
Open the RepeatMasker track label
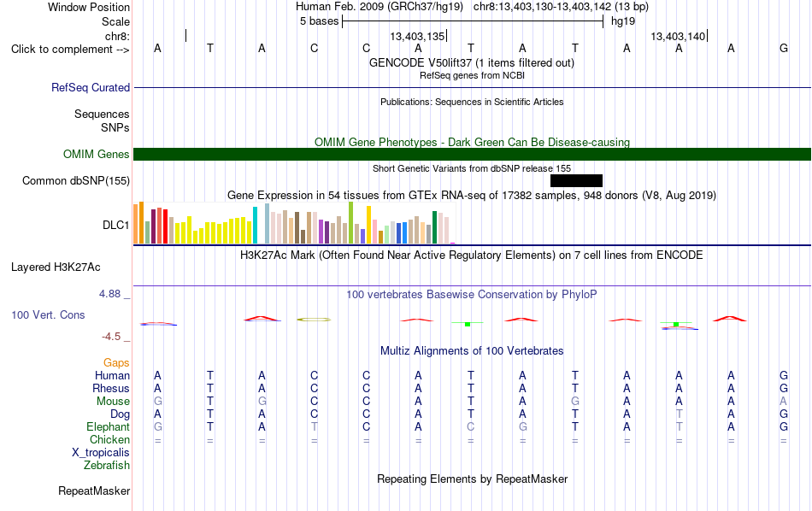click(94, 490)
